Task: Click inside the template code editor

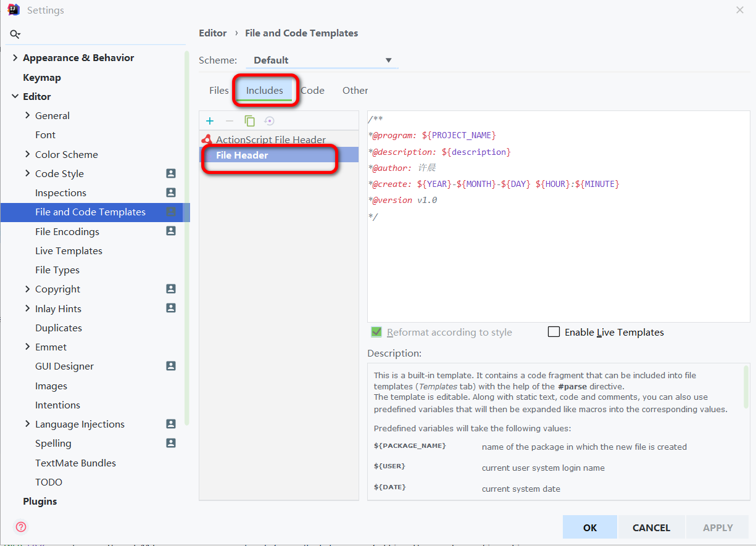Action: tap(559, 217)
